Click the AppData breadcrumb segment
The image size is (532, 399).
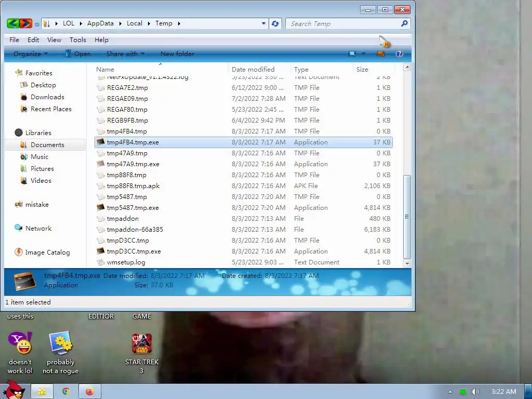pos(100,23)
